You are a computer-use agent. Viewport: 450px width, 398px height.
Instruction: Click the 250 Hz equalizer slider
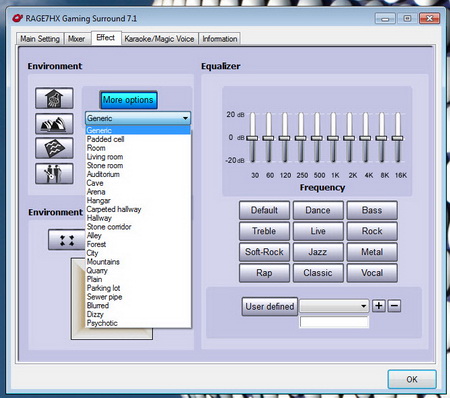(301, 138)
